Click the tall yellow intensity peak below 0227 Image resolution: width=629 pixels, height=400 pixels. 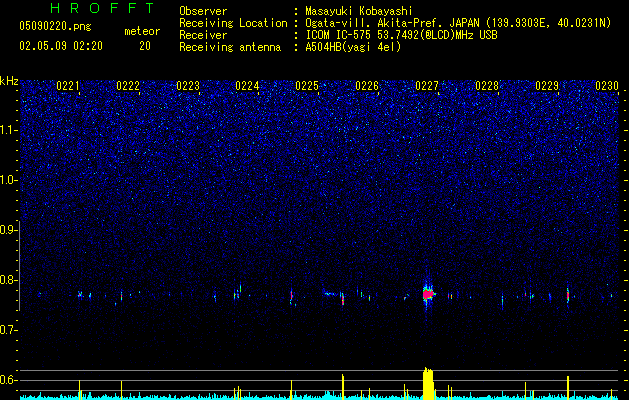click(x=428, y=384)
